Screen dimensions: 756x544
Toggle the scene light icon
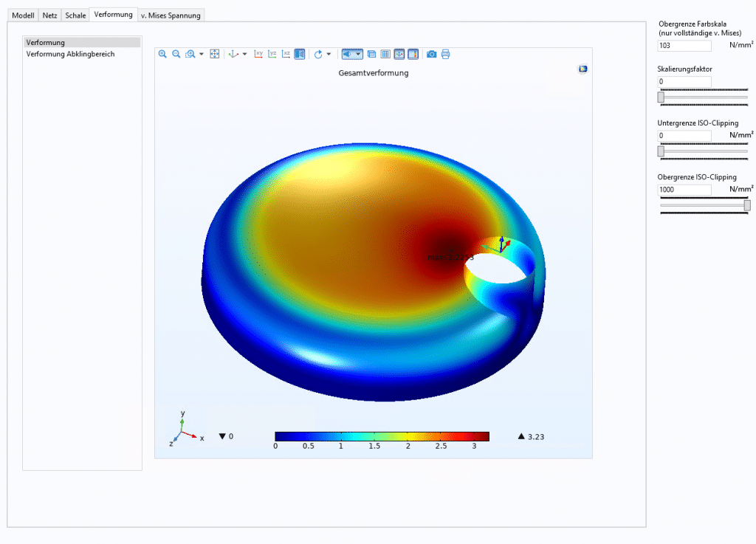(348, 54)
